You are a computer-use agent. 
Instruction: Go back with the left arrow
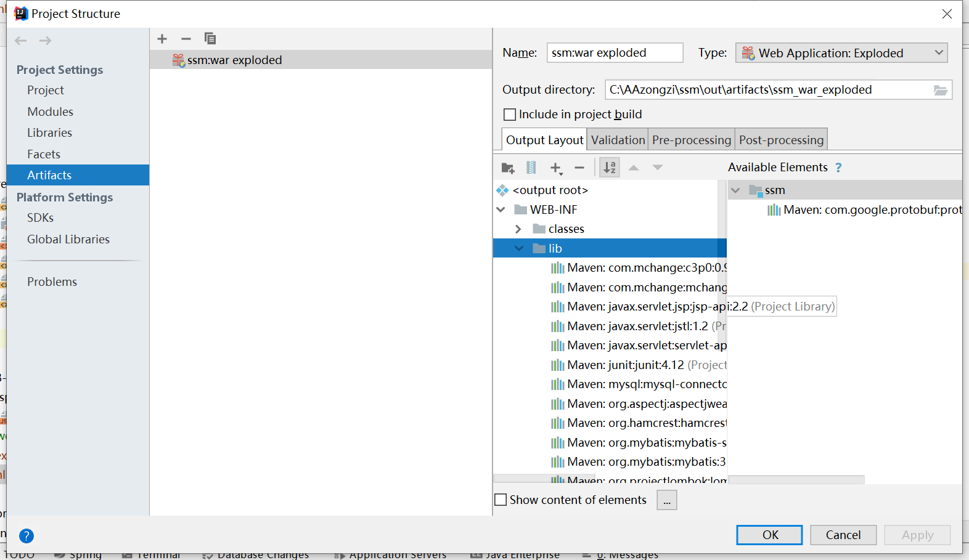click(x=21, y=41)
